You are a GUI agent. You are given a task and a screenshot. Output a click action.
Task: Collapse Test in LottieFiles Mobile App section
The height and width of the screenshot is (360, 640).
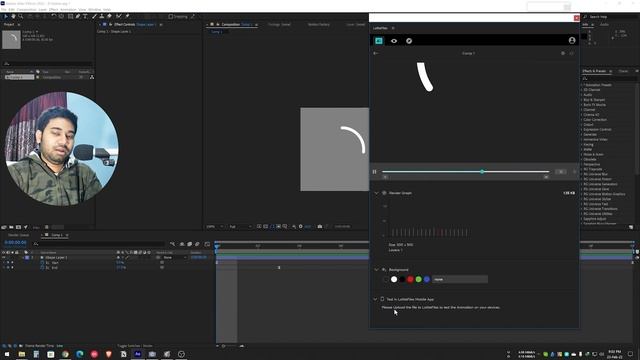(x=375, y=299)
